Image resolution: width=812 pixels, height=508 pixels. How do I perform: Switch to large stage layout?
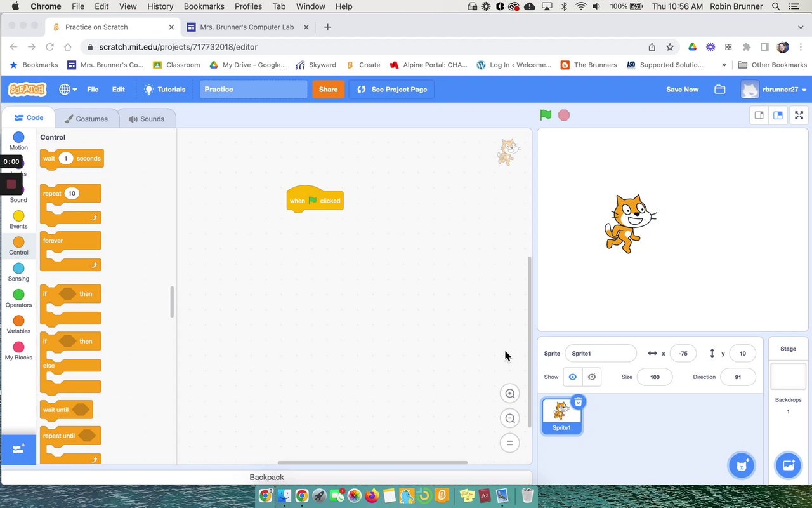point(778,115)
